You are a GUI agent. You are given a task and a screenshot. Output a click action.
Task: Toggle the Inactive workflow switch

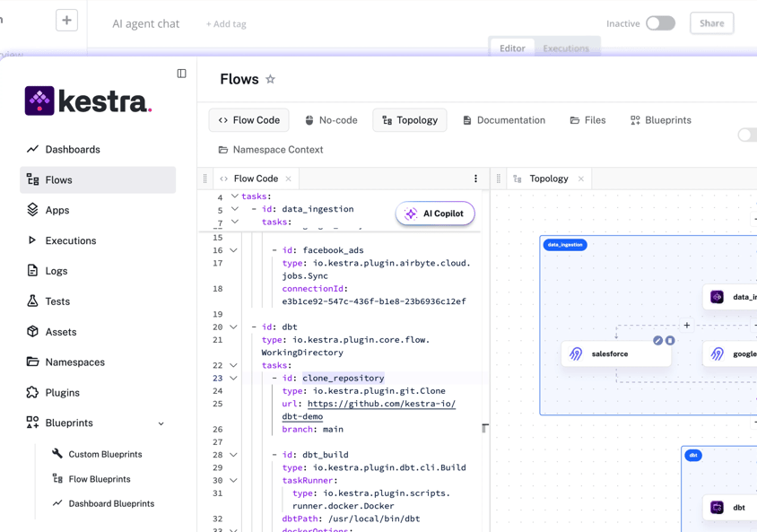pyautogui.click(x=660, y=23)
